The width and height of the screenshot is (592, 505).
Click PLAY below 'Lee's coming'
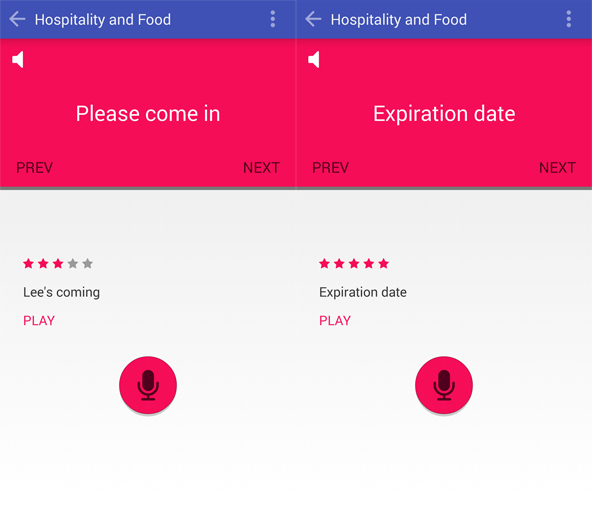[x=39, y=320]
